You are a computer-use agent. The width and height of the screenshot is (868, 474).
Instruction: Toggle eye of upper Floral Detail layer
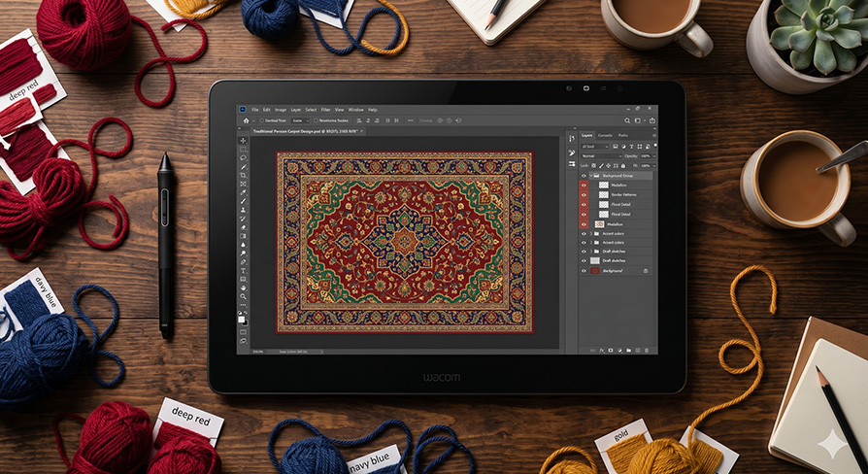click(x=584, y=204)
